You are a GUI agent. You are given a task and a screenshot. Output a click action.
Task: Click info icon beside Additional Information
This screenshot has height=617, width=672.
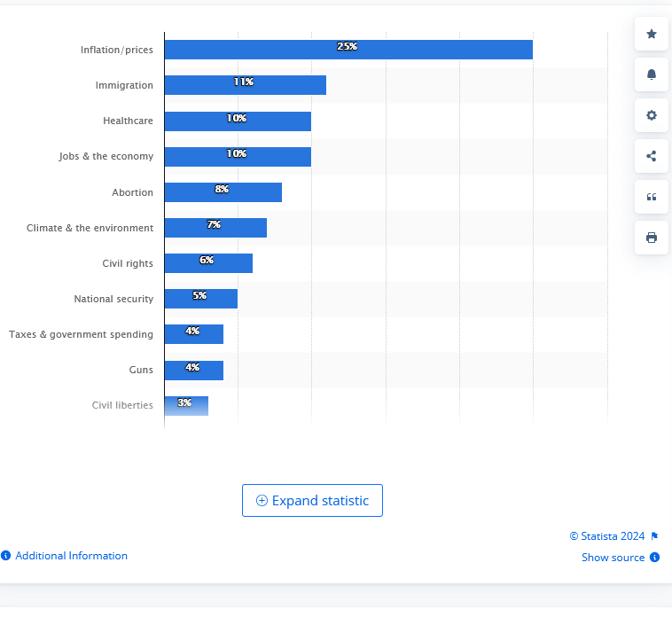5,556
